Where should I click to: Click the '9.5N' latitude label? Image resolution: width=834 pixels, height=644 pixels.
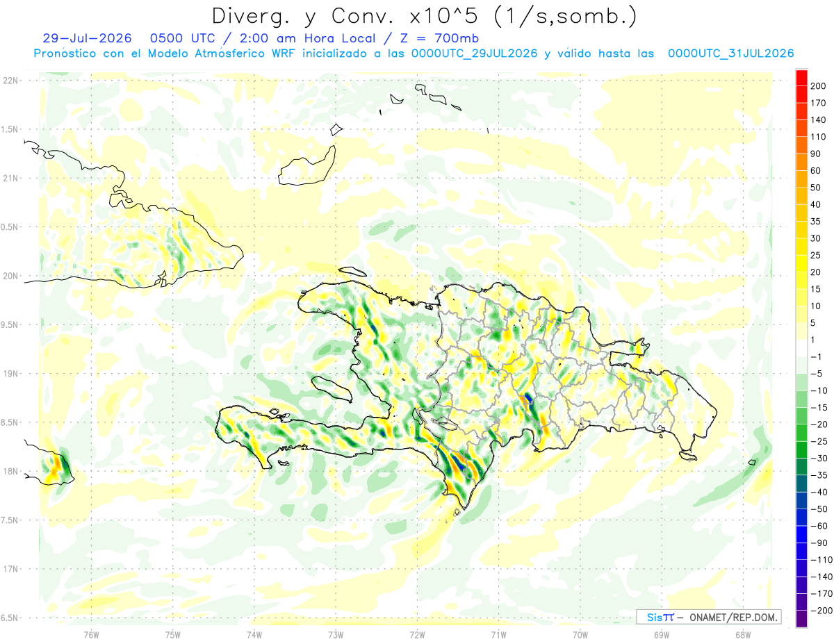tap(10, 324)
